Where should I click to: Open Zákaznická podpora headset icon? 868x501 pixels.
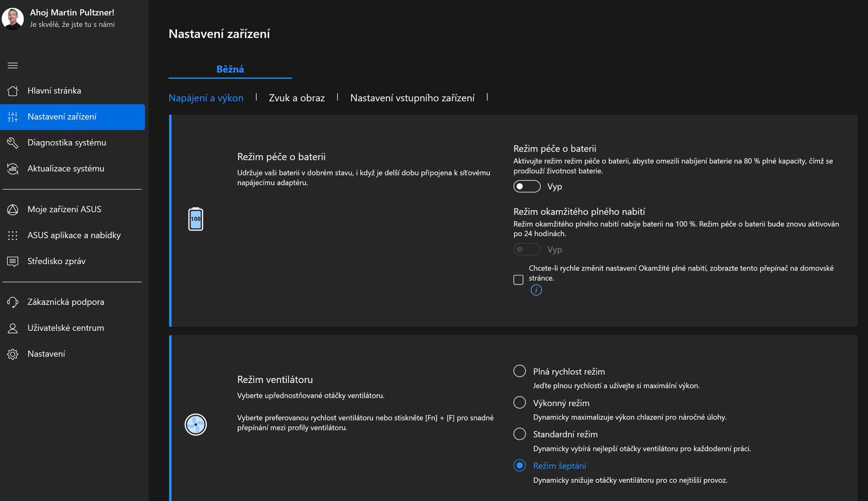13,302
